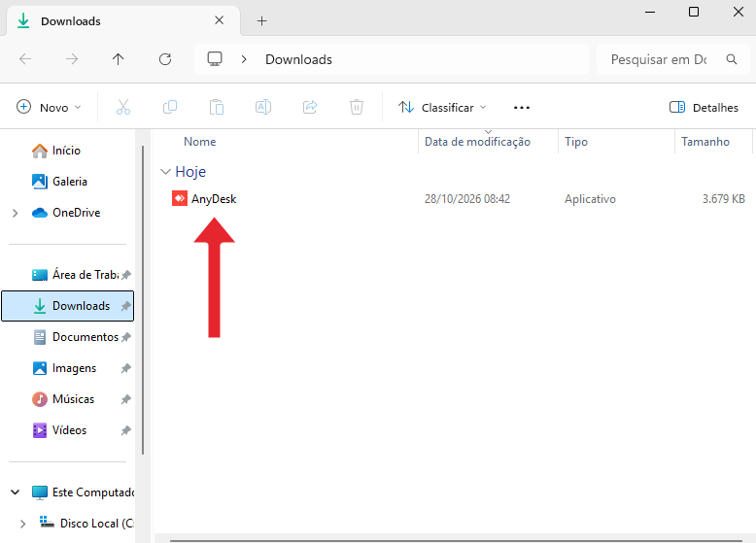Viewport: 756px width, 543px height.
Task: Sort by the Tipo column header
Action: 576,142
